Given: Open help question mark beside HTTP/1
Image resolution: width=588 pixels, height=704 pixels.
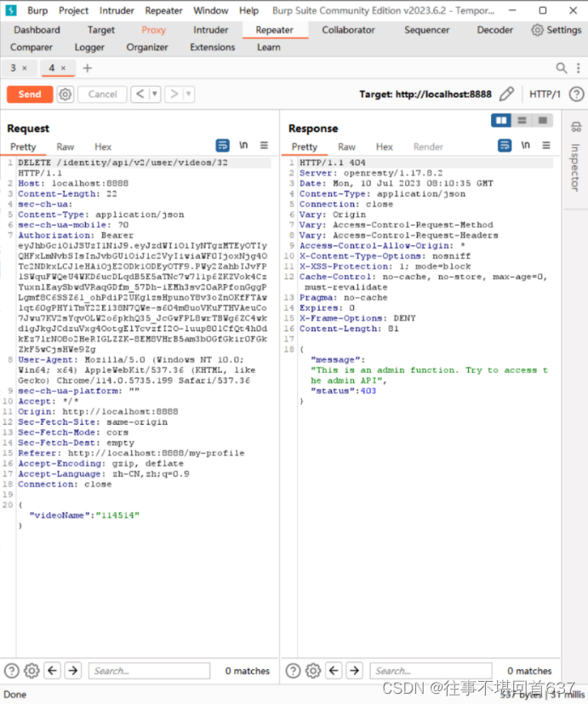Looking at the screenshot, I should coord(576,94).
